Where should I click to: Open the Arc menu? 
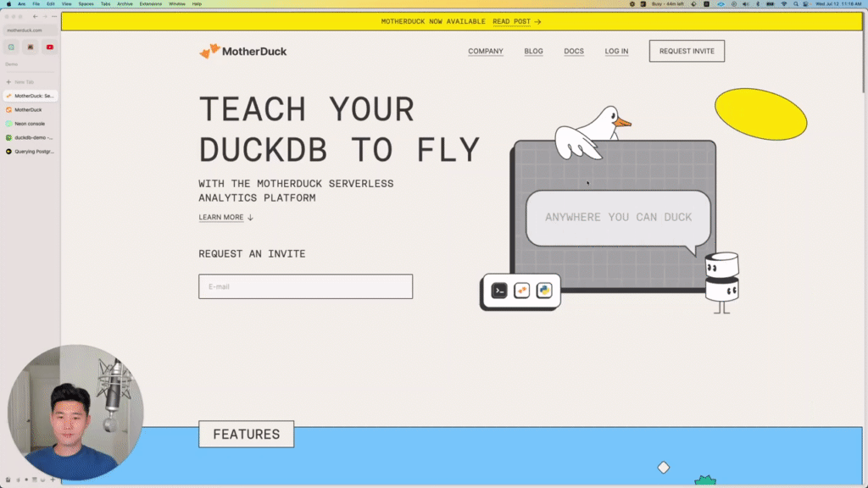(x=21, y=4)
